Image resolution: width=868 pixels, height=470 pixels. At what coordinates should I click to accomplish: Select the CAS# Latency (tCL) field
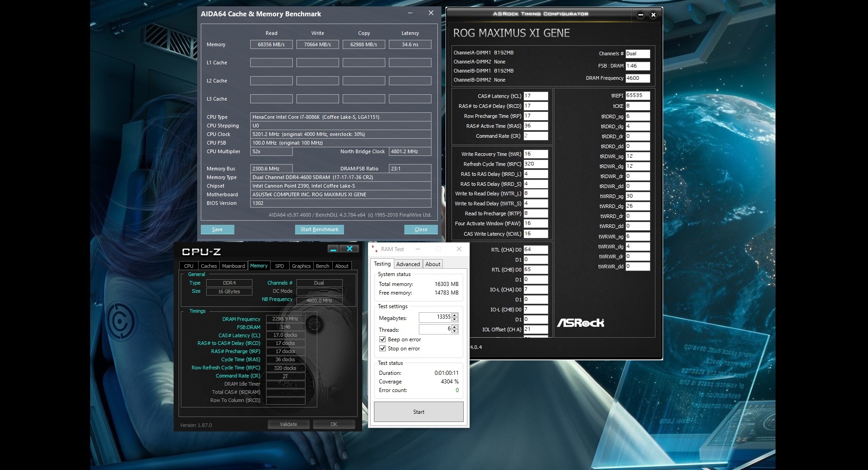[535, 96]
